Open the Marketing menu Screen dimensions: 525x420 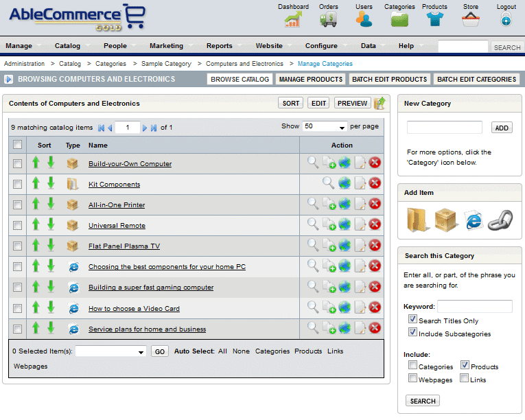pos(166,46)
